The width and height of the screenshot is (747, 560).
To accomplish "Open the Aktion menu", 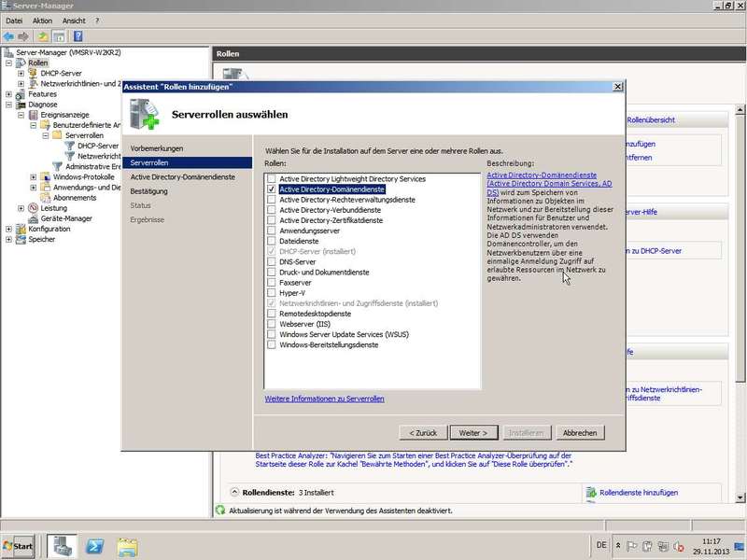I will click(x=42, y=21).
